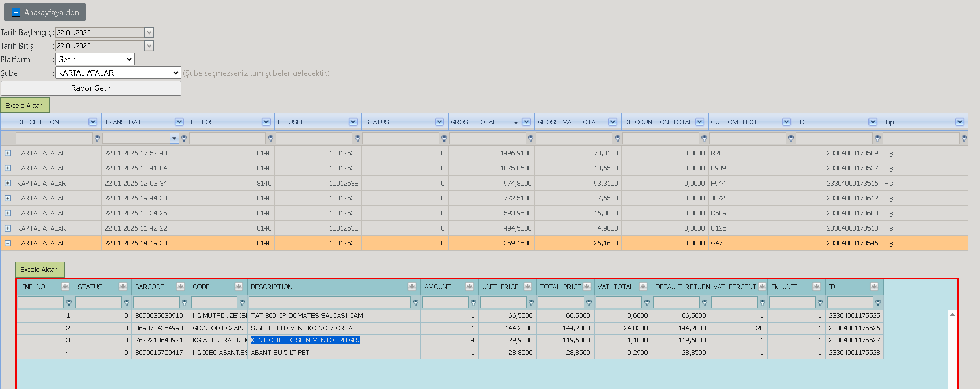Open TRANS_DATE column header dropdown

point(179,122)
